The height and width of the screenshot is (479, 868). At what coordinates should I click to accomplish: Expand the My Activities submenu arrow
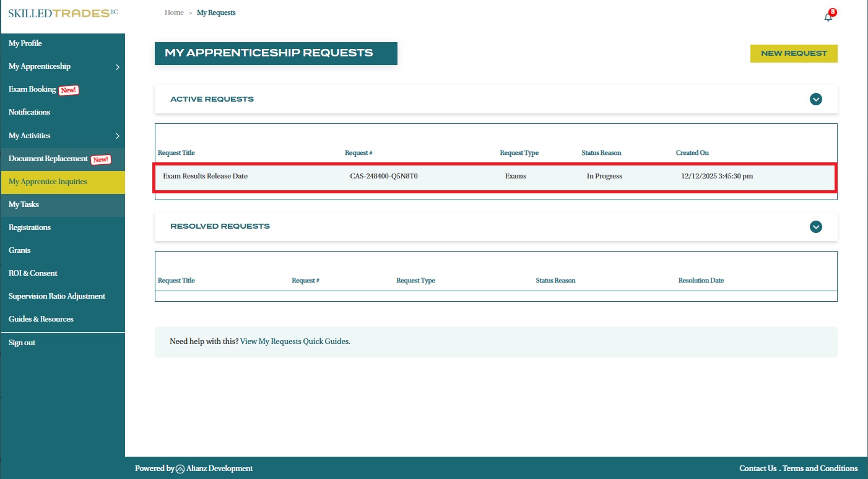tap(117, 136)
